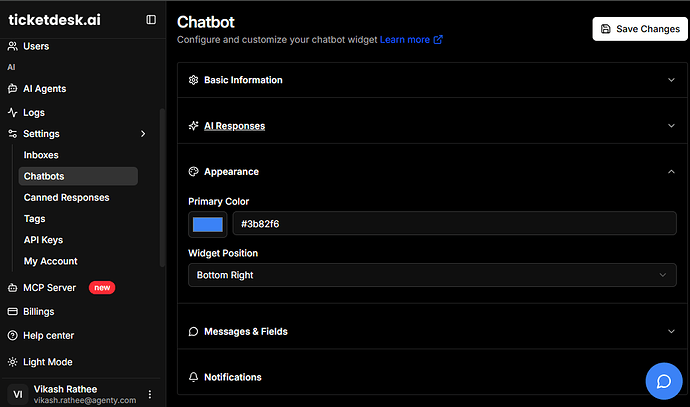Click the vikash.rathee@agenty.com email
The height and width of the screenshot is (407, 690).
tap(85, 400)
